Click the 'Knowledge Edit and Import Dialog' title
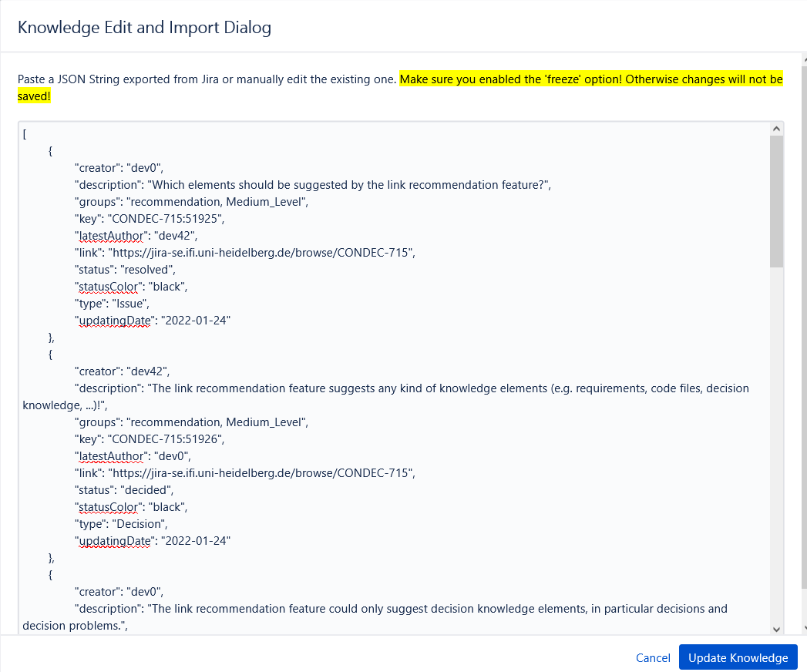Screen dimensions: 807x672 point(145,27)
